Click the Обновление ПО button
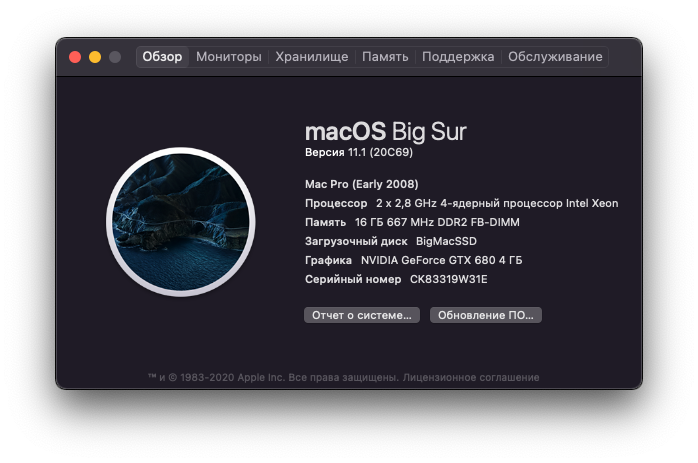698x463 pixels. (486, 315)
